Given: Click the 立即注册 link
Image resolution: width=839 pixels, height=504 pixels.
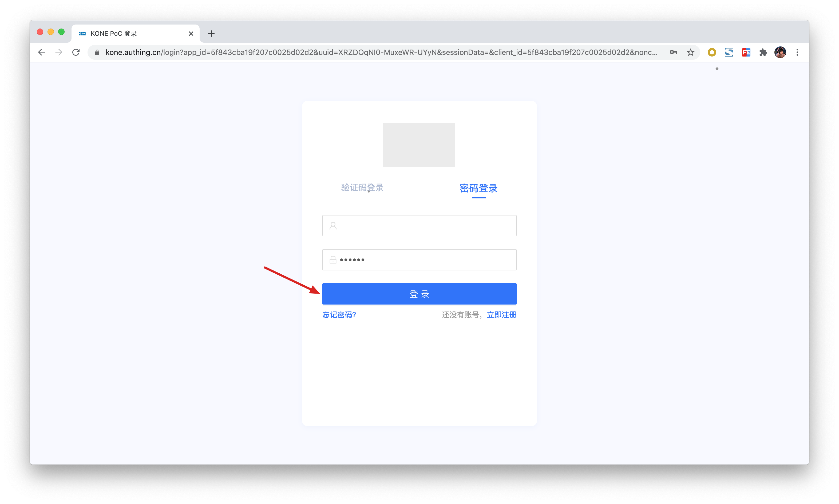Looking at the screenshot, I should pos(501,315).
